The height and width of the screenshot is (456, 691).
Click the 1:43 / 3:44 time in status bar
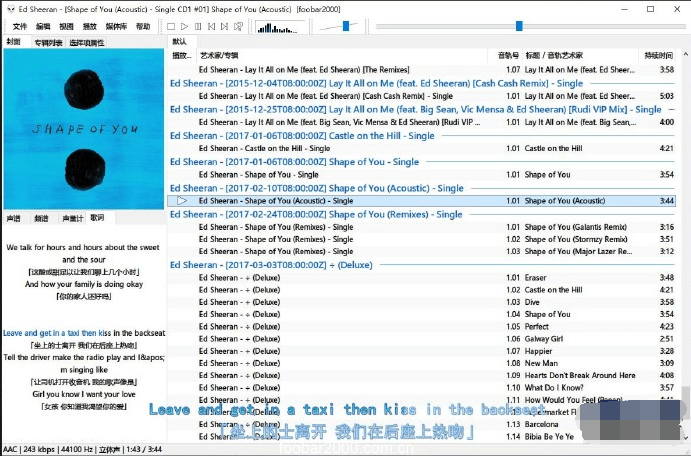coord(144,449)
